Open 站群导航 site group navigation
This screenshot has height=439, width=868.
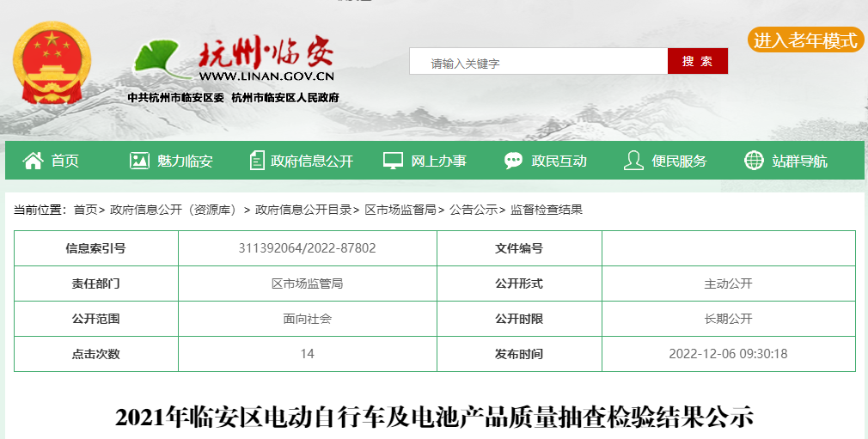pyautogui.click(x=799, y=161)
